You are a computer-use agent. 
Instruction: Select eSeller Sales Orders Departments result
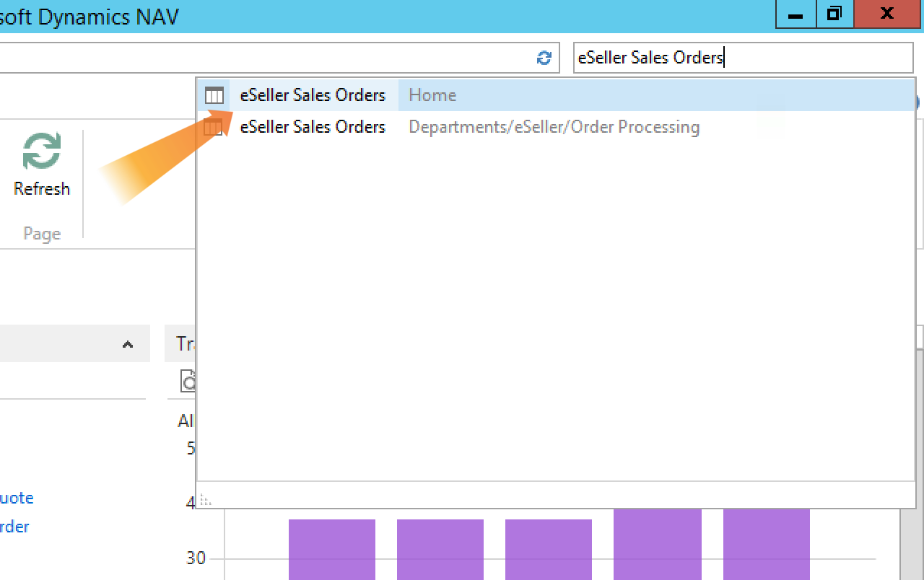point(556,127)
